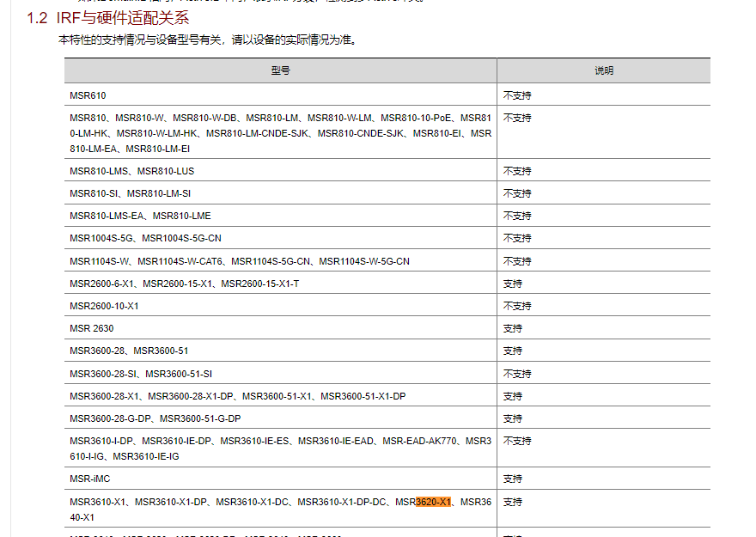This screenshot has height=537, width=756.
Task: Click '支持' in the MSR3610-X1 row
Action: 513,502
